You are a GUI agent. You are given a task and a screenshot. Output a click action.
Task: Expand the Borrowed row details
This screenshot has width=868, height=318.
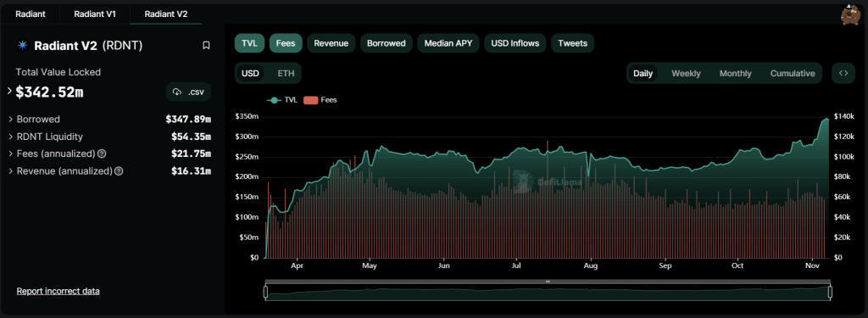[x=109, y=119]
